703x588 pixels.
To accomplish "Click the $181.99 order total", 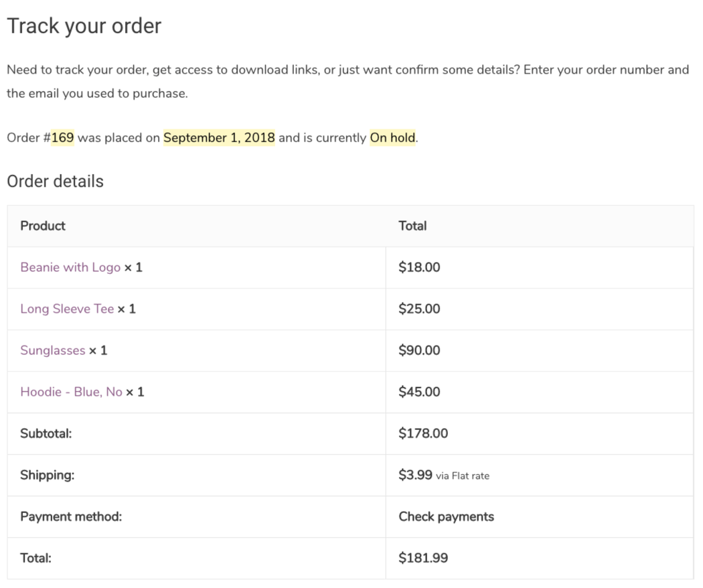I will 423,558.
